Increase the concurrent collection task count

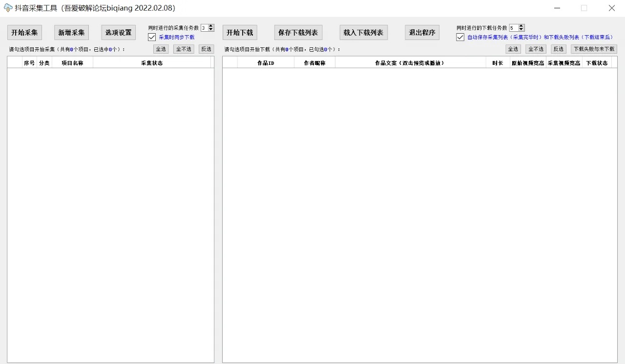tap(211, 26)
